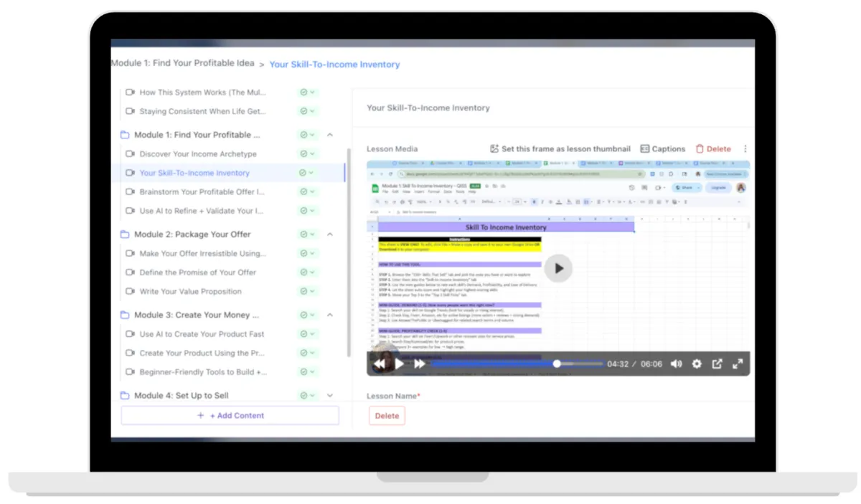Click the video icon beside Make Your Offer Irresistible
861x504 pixels.
coord(130,254)
